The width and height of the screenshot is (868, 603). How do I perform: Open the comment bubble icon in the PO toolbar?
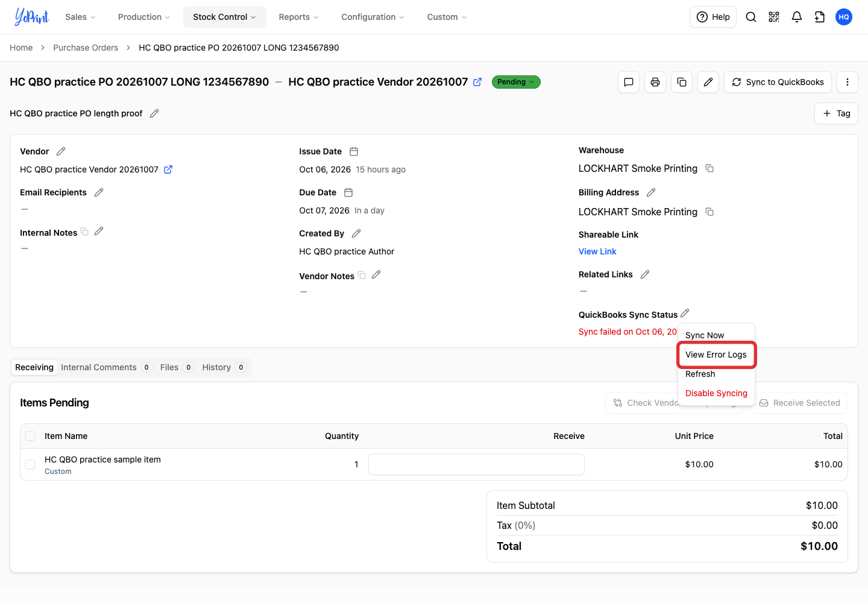tap(629, 82)
